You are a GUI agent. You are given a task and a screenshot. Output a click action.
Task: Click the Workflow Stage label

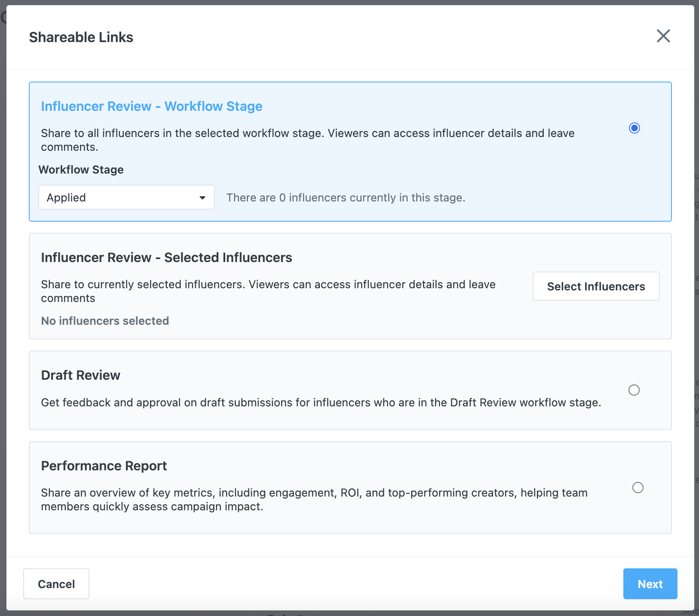(81, 170)
